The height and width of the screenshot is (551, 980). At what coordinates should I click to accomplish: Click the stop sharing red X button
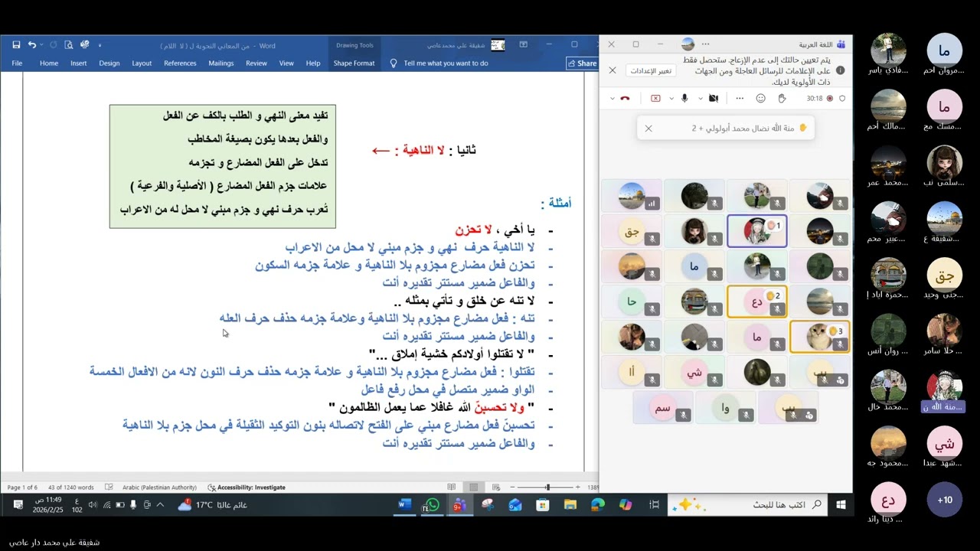click(x=655, y=98)
